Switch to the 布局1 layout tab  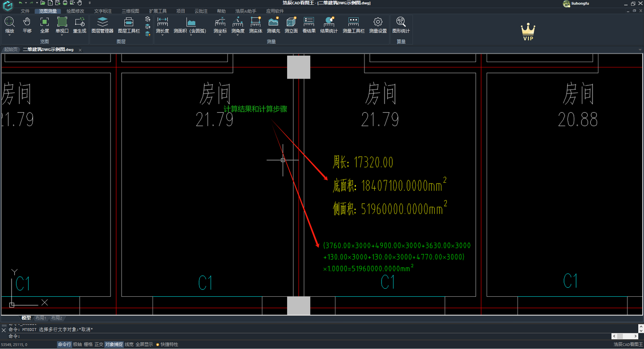[41, 318]
